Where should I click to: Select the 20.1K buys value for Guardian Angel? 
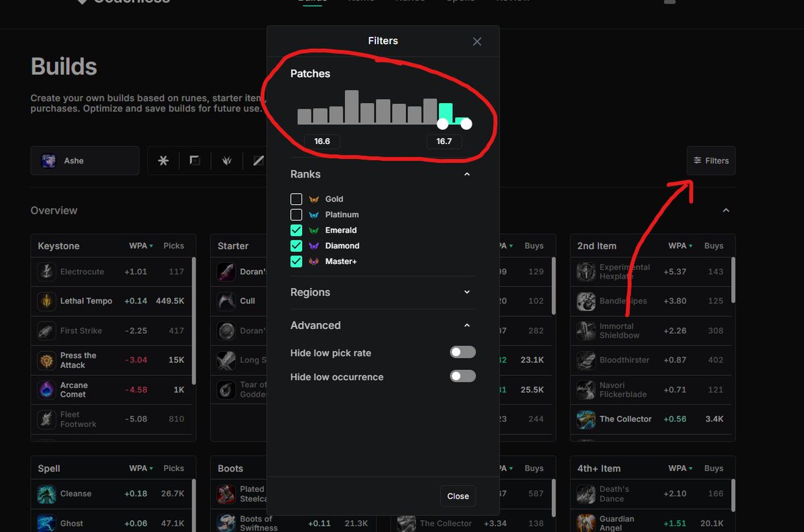coord(712,523)
